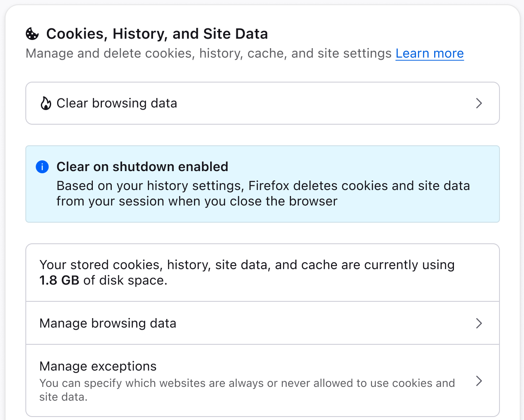Expand the Manage exceptions chevron arrow
Viewport: 524px width, 420px height.
tap(479, 381)
